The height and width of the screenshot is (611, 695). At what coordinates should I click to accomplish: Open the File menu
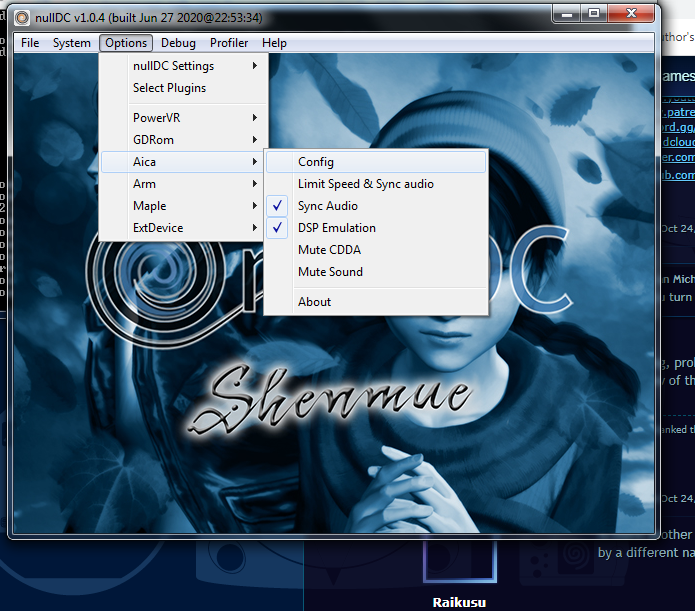click(x=30, y=43)
